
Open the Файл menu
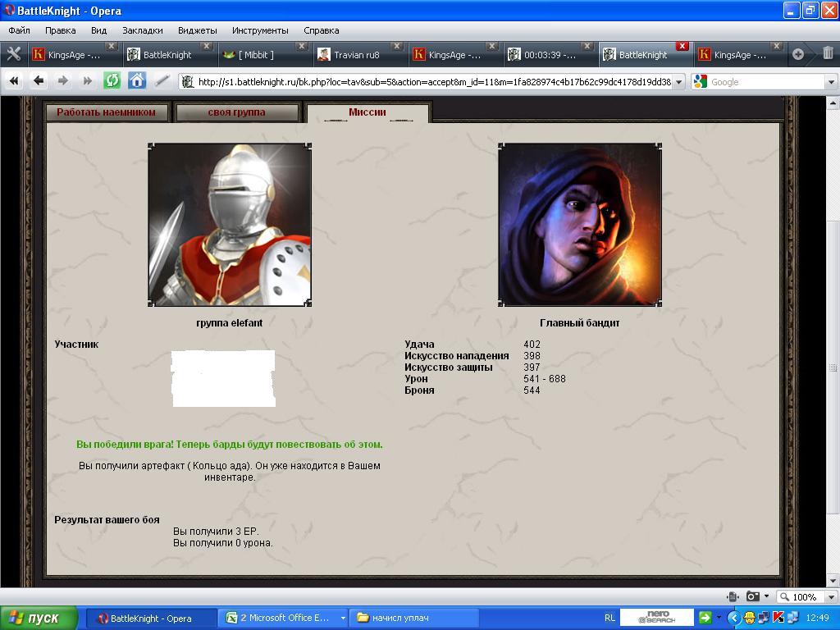20,30
